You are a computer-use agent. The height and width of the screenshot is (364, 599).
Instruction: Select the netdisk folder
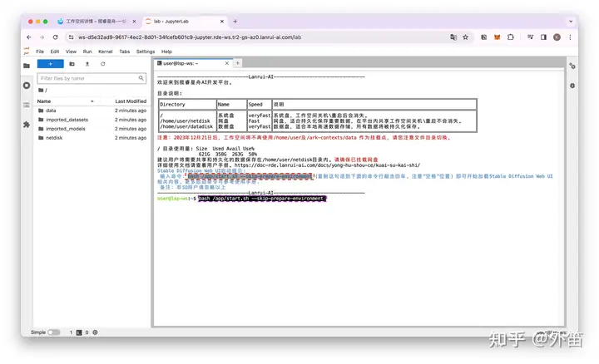click(x=92, y=138)
